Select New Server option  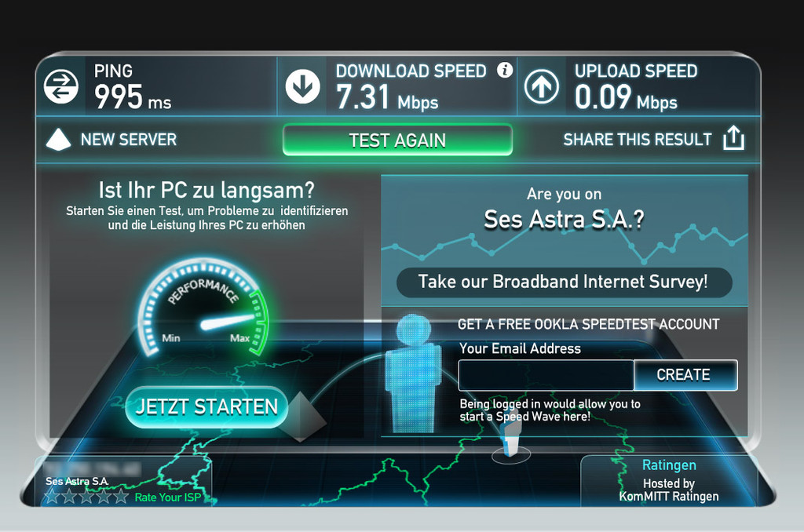pos(128,140)
